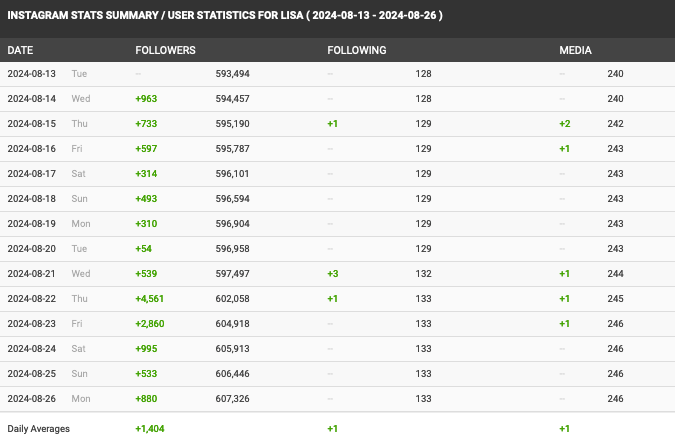Click follower total 596,101
This screenshot has height=447, width=675.
232,174
